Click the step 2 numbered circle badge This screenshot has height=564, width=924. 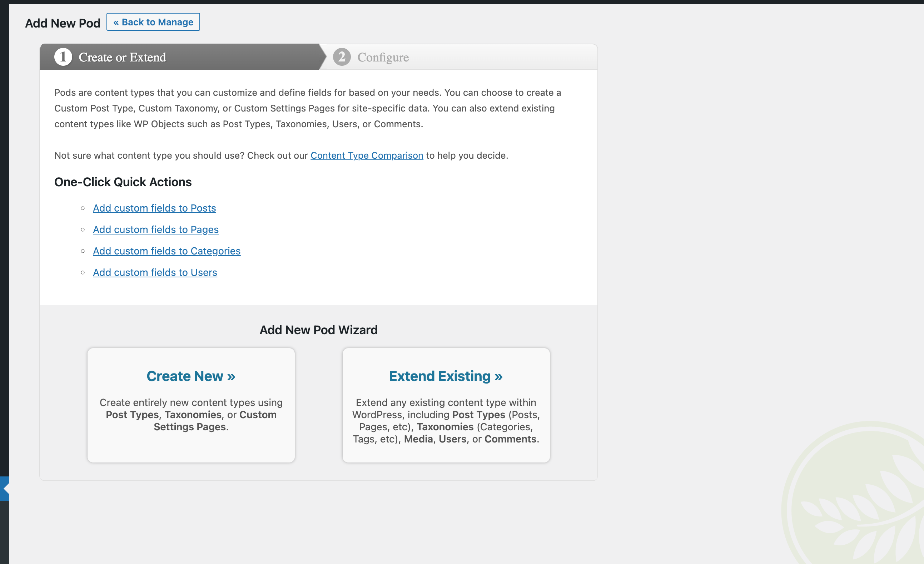point(342,57)
